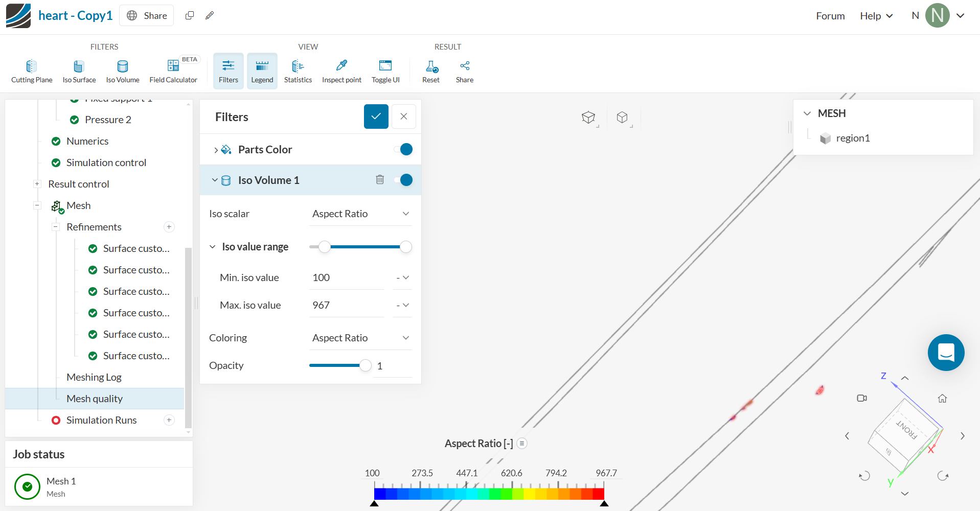The width and height of the screenshot is (980, 511).
Task: Open the Forum link
Action: click(830, 16)
